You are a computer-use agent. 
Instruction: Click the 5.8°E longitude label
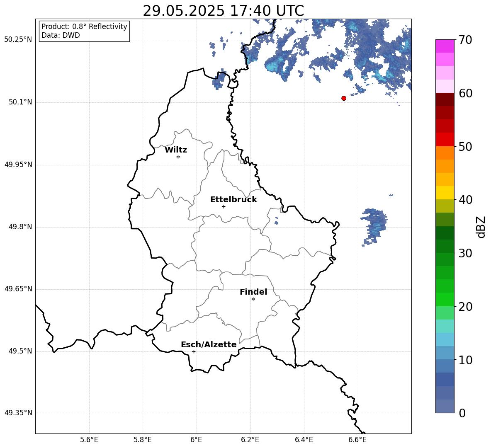click(143, 440)
